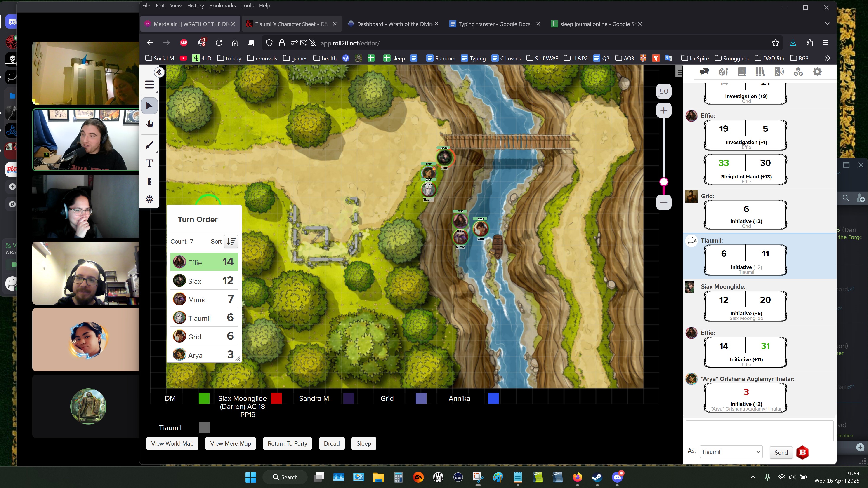Select the pan hand tool

click(x=149, y=124)
